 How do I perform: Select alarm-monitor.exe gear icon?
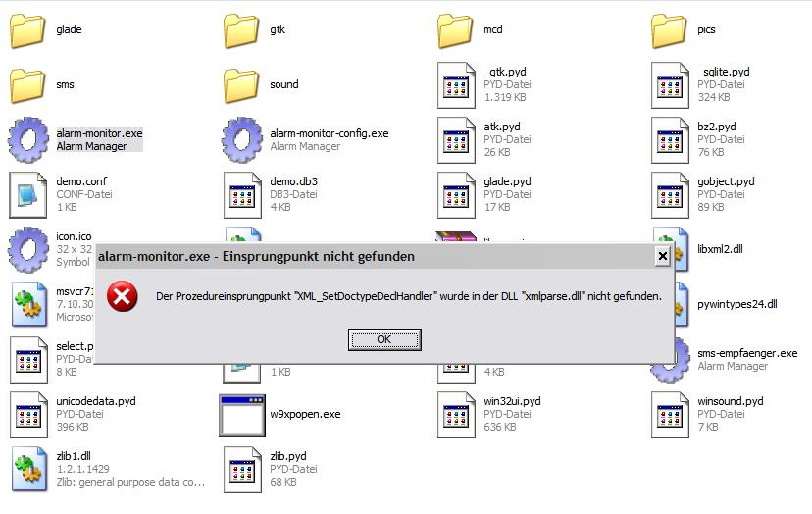pyautogui.click(x=28, y=139)
